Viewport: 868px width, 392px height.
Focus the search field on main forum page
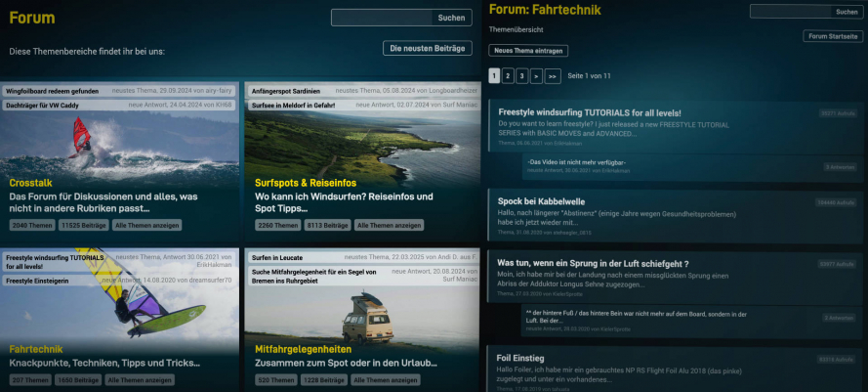(x=381, y=18)
